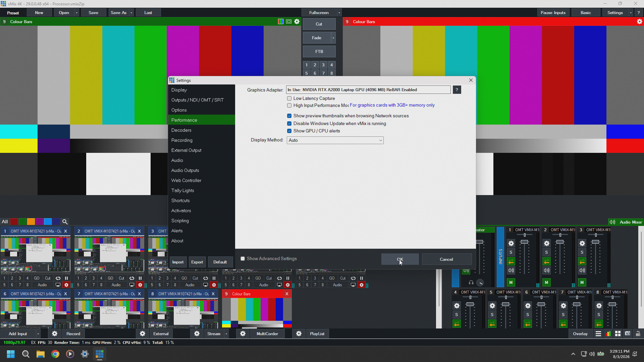This screenshot has height=362, width=644.
Task: Expand the Add Input dropdown arrow
Action: pyautogui.click(x=38, y=334)
